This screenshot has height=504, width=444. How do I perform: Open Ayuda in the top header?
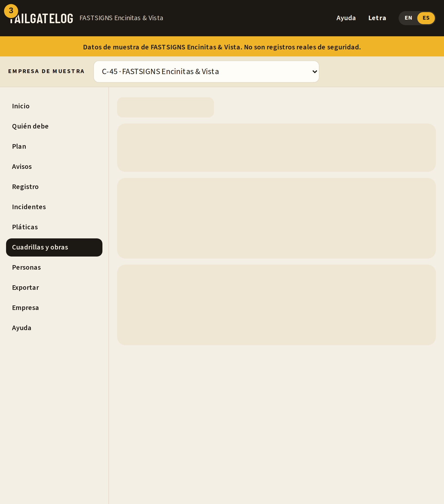point(346,18)
